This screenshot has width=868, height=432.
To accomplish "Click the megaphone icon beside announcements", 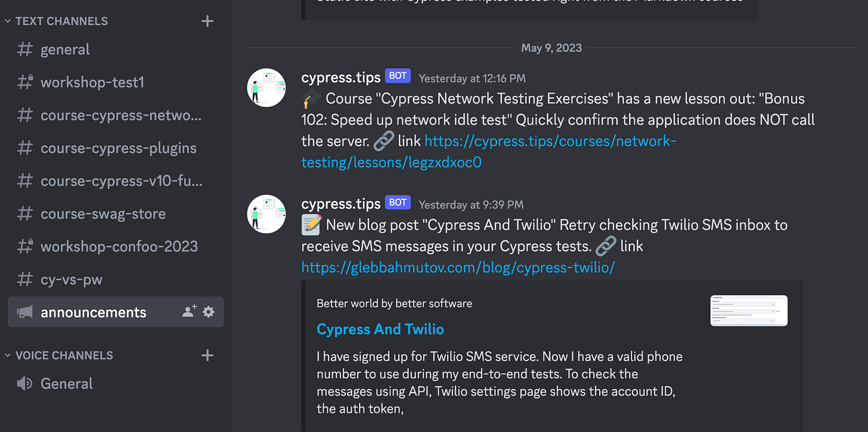I will (x=24, y=312).
